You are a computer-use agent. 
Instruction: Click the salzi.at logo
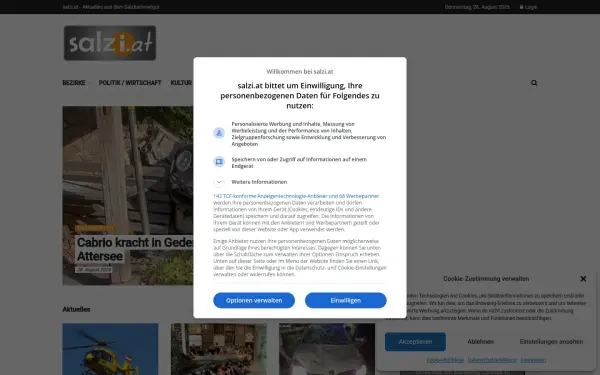coord(110,43)
